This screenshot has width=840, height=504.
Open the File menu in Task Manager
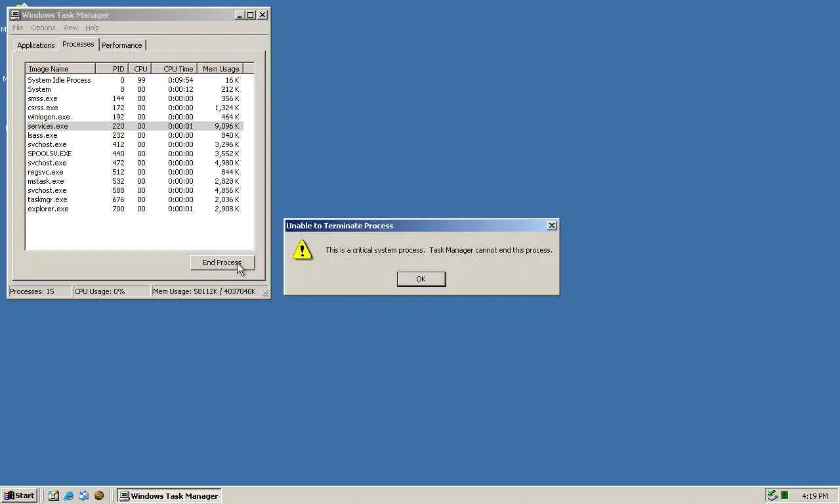[18, 28]
